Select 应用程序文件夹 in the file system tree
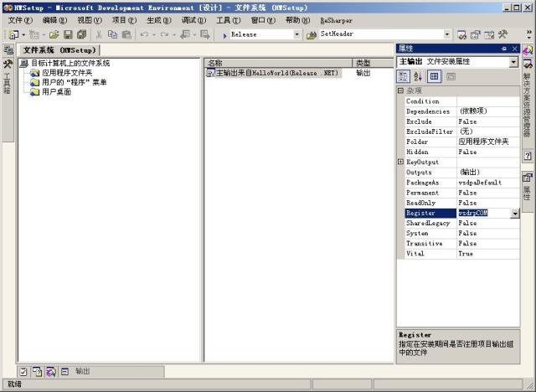 tap(68, 73)
